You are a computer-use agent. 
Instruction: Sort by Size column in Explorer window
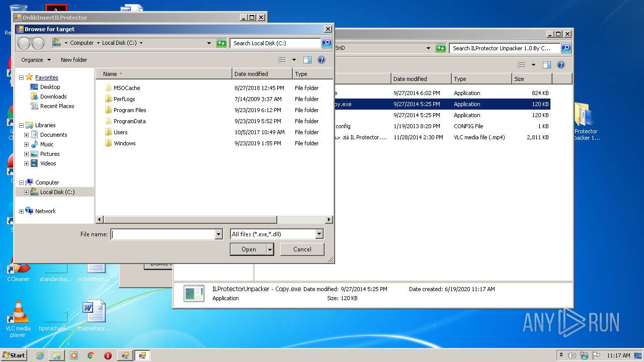pyautogui.click(x=532, y=79)
